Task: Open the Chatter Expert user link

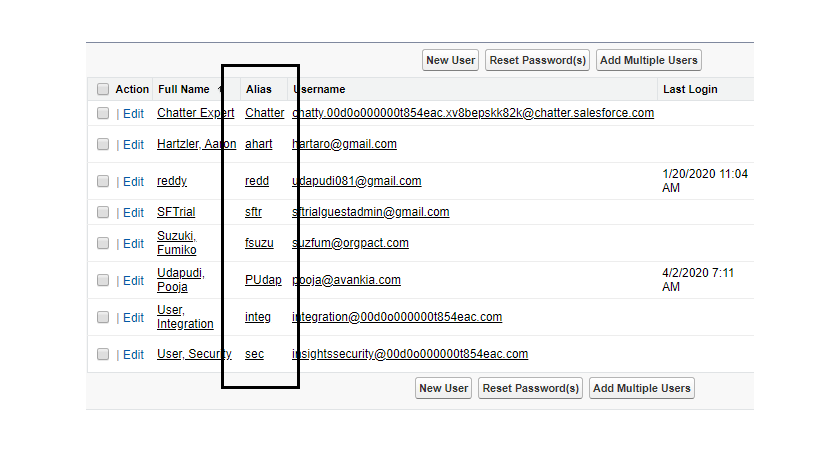Action: (x=195, y=114)
